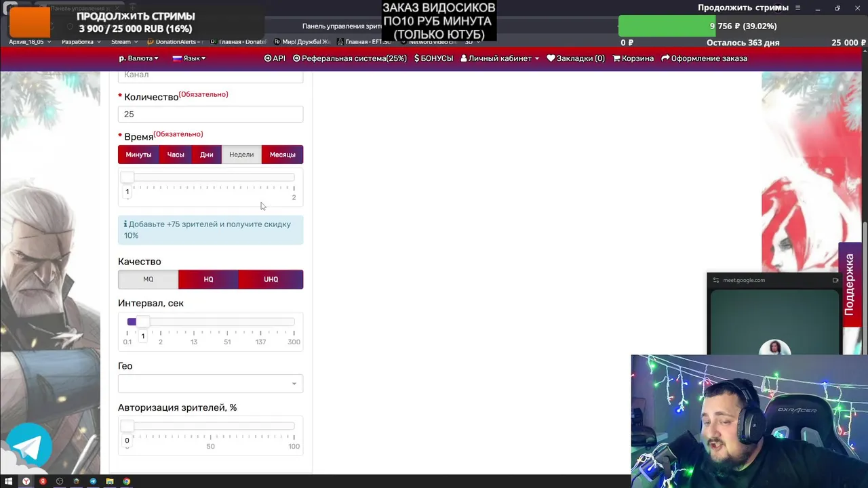This screenshot has height=488, width=868.
Task: Open the БОНУСЫ page
Action: coord(433,58)
